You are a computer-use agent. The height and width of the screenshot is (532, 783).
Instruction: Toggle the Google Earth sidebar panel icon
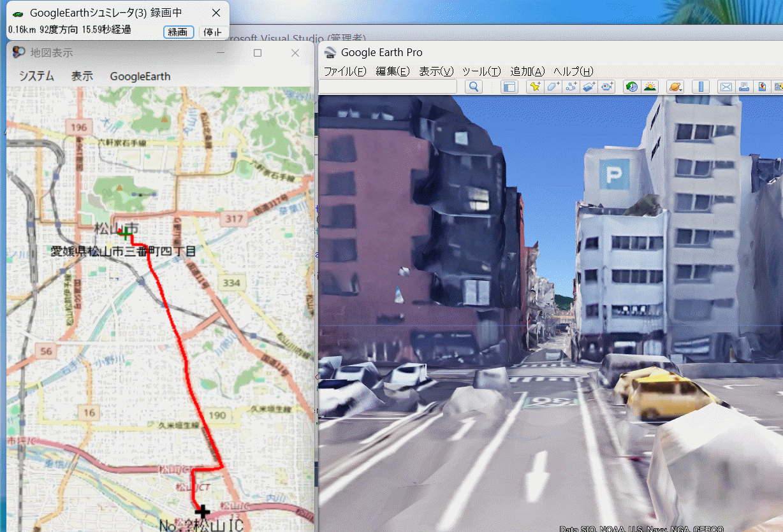tap(508, 87)
